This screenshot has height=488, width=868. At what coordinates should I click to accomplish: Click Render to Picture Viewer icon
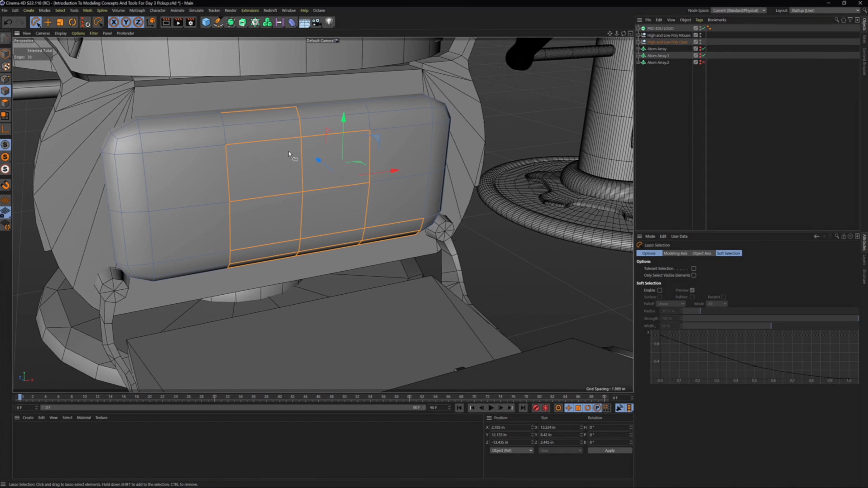(178, 22)
